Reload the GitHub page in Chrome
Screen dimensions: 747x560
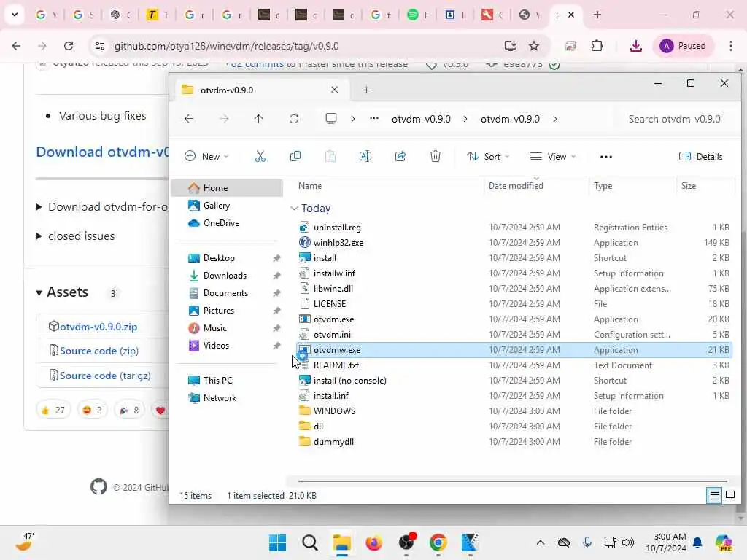point(69,46)
